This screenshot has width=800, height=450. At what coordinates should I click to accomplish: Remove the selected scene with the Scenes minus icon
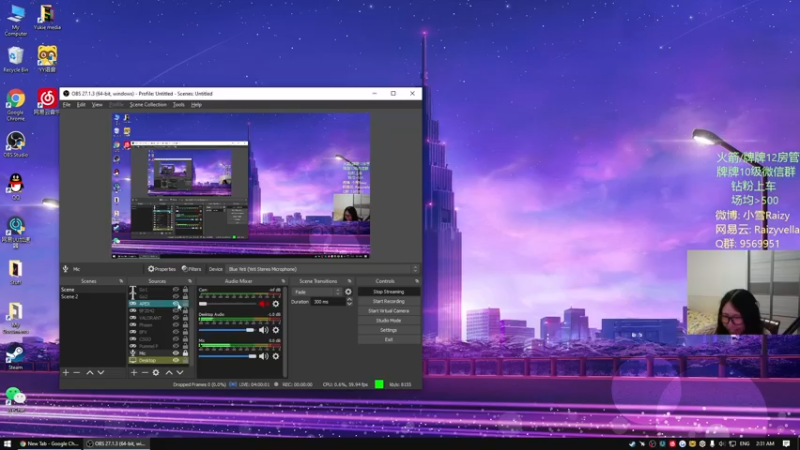pyautogui.click(x=77, y=372)
